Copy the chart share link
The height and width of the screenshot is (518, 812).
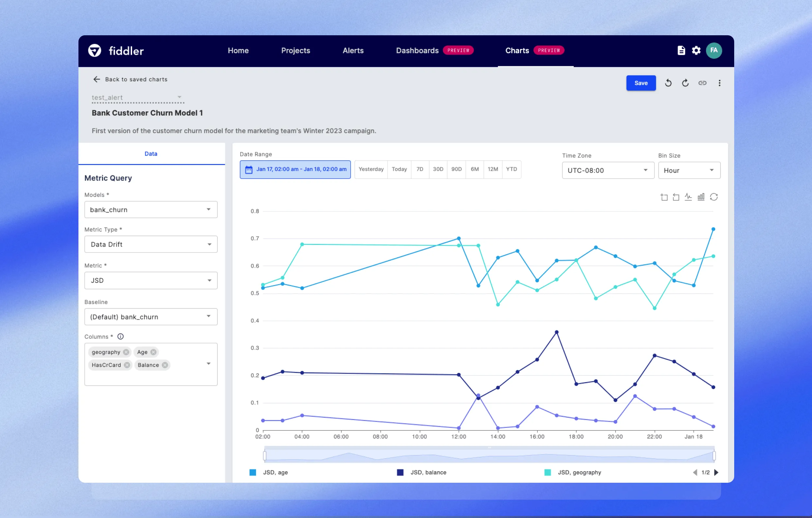[702, 83]
